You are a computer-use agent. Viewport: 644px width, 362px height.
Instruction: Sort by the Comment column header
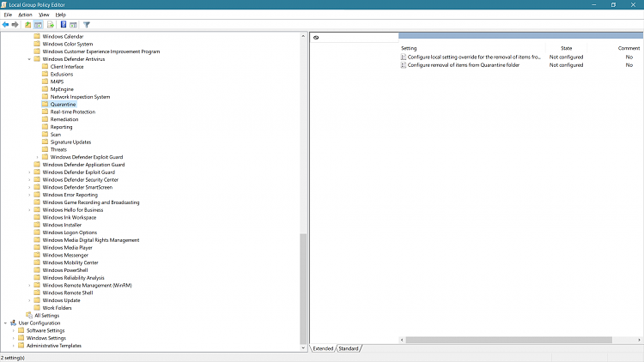pos(629,48)
